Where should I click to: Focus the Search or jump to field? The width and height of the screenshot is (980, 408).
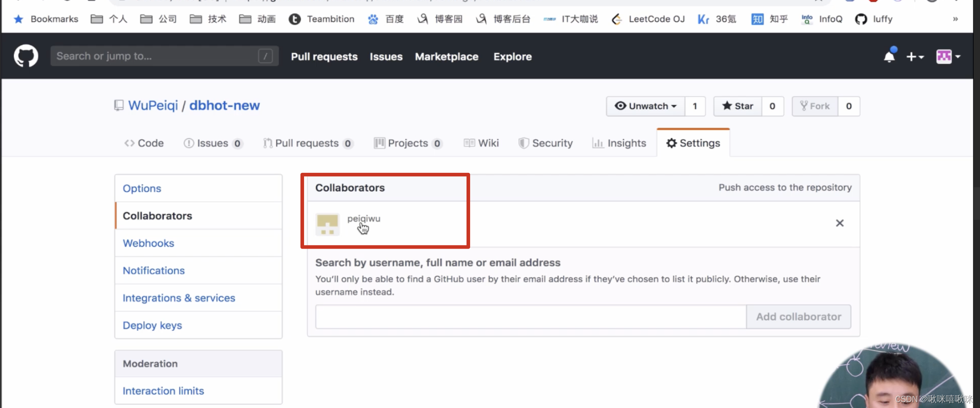tap(164, 56)
